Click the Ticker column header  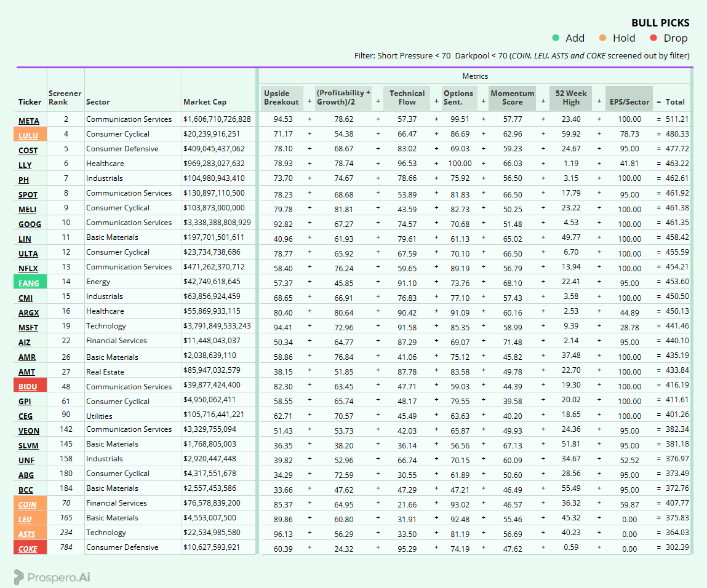[30, 102]
